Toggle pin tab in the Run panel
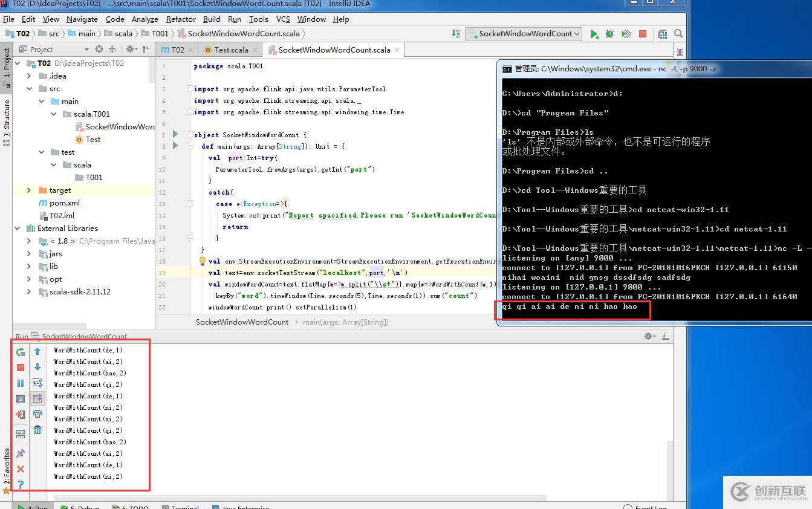Image resolution: width=812 pixels, height=509 pixels. click(21, 453)
